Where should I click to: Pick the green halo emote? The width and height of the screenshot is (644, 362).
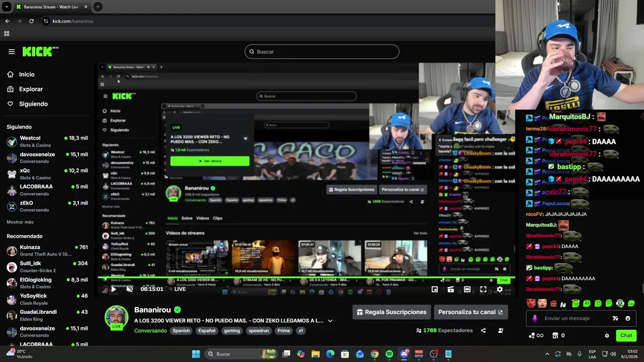pyautogui.click(x=576, y=303)
